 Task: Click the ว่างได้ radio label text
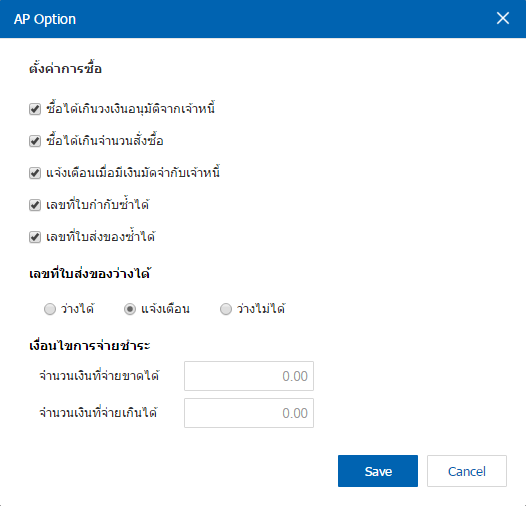(77, 308)
